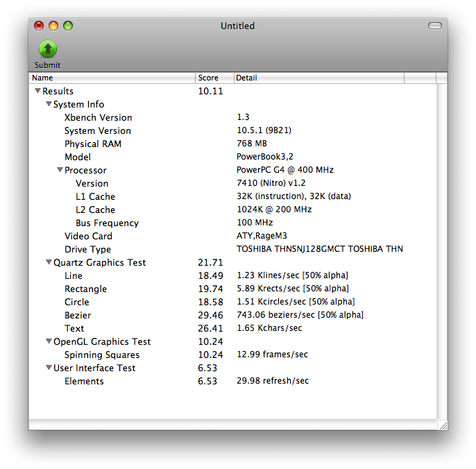
Task: Select the Physical RAM row
Action: point(233,144)
